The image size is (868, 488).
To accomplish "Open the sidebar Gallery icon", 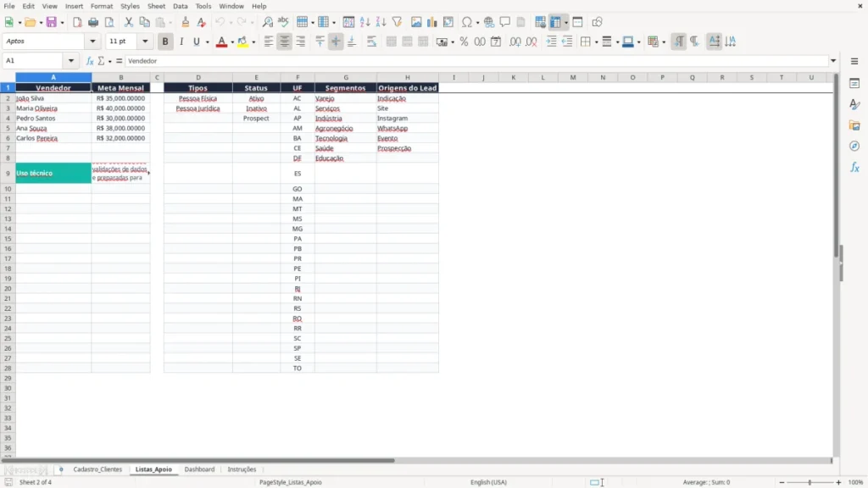I will [854, 125].
